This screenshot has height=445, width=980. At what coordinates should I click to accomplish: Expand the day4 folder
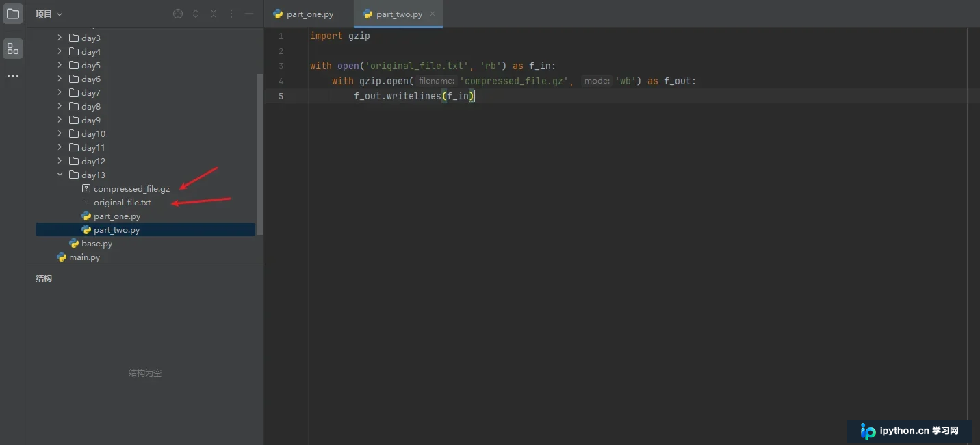(x=60, y=52)
